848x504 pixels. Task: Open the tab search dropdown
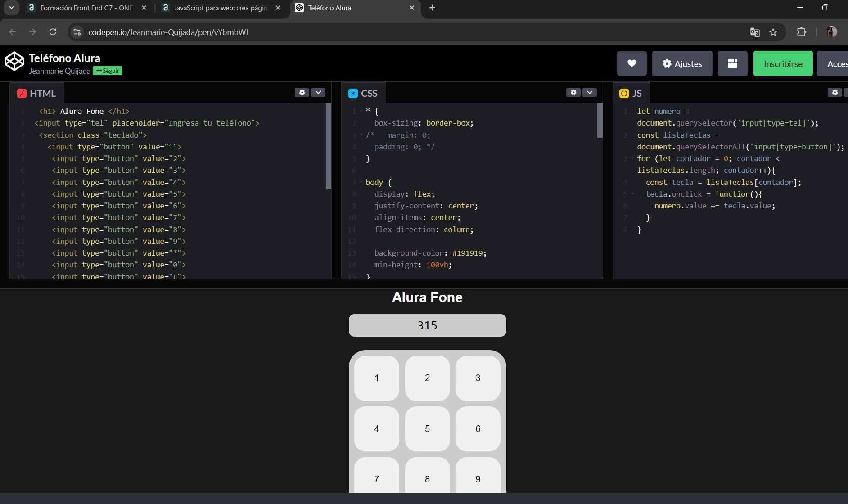tap(11, 8)
